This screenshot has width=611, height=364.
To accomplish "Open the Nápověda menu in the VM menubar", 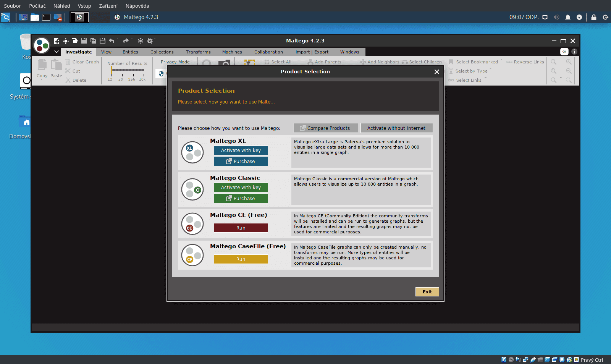I will 137,6.
